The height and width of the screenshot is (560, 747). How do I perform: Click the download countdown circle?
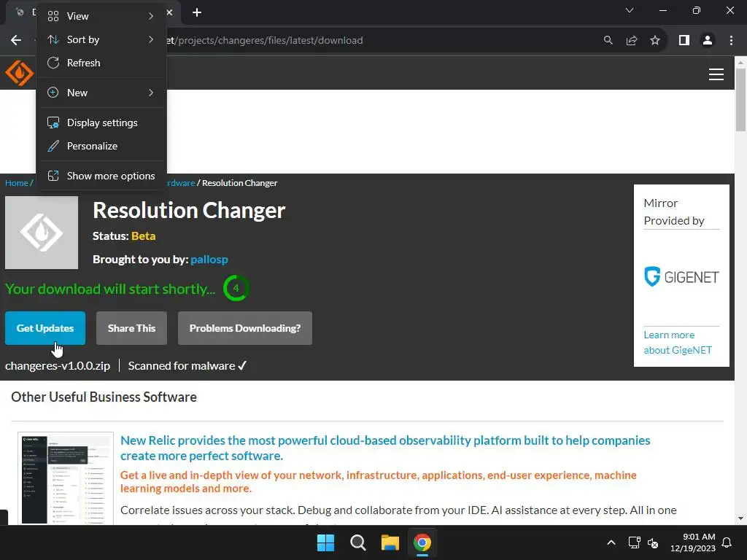pos(236,288)
